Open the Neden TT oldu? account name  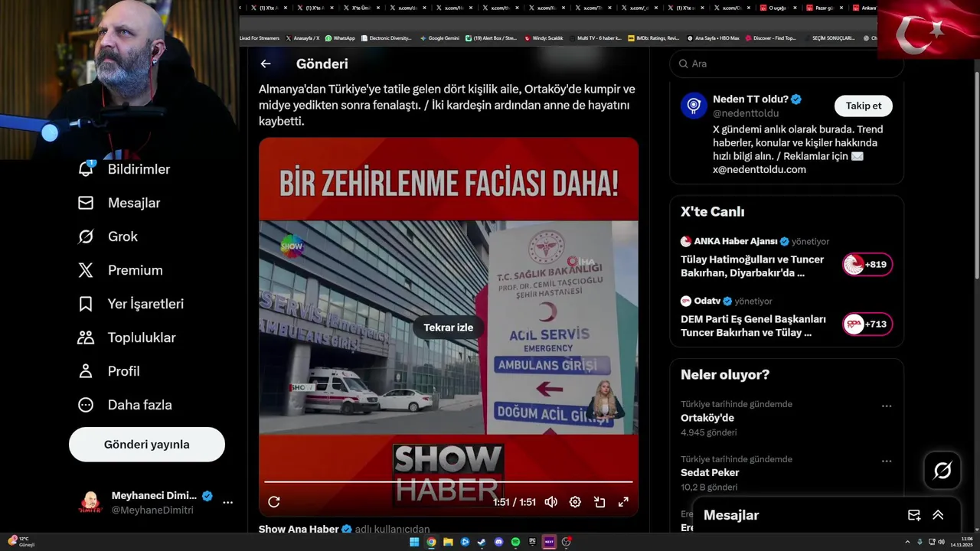pyautogui.click(x=750, y=99)
